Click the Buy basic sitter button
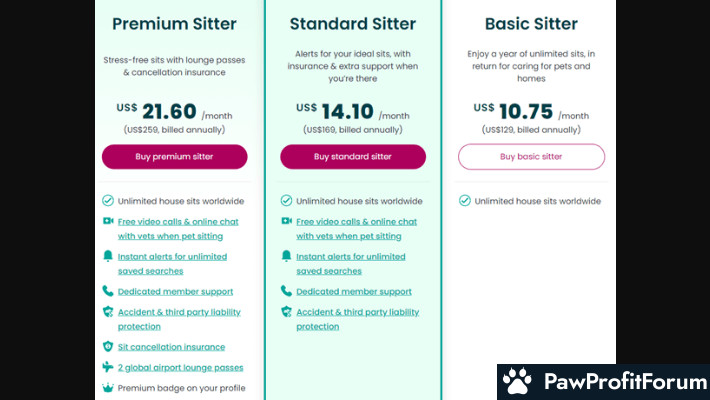This screenshot has height=400, width=710. [531, 157]
